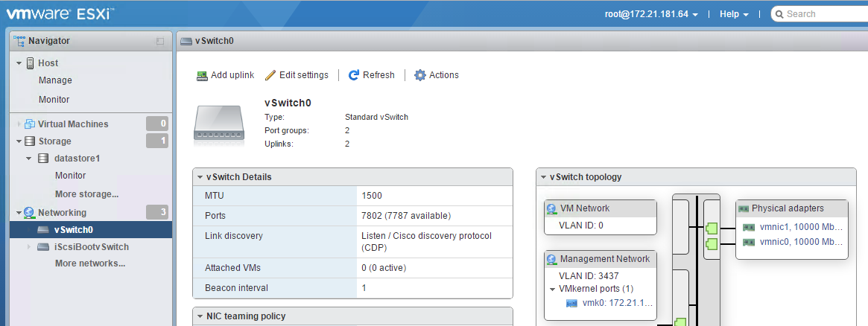
Task: Expand the iScsiBootvSwitch tree node
Action: [29, 247]
